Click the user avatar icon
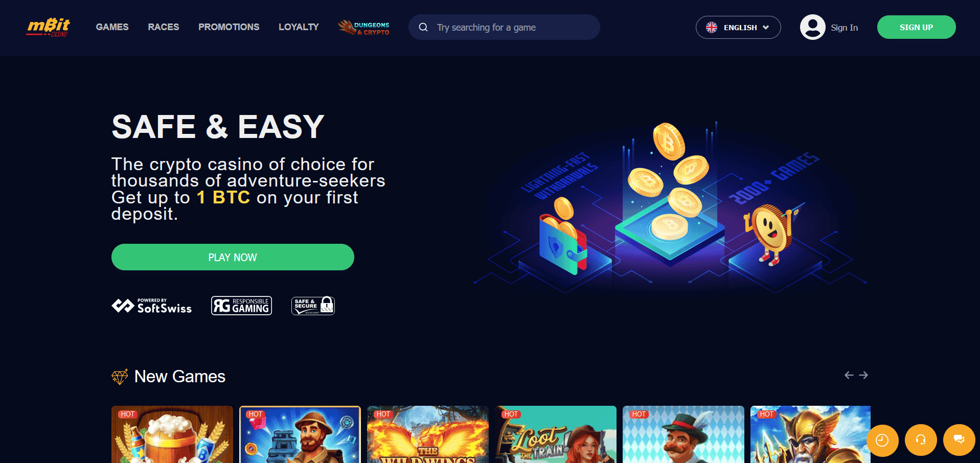 click(x=812, y=27)
